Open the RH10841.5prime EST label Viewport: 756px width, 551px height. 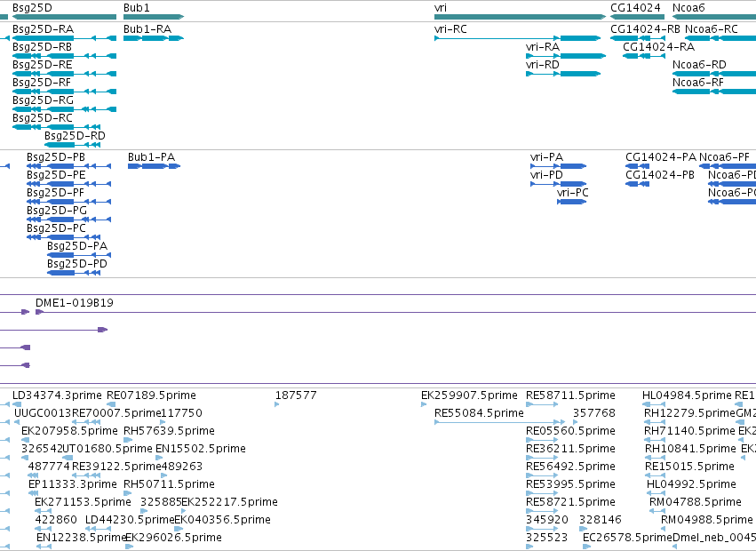pos(691,449)
